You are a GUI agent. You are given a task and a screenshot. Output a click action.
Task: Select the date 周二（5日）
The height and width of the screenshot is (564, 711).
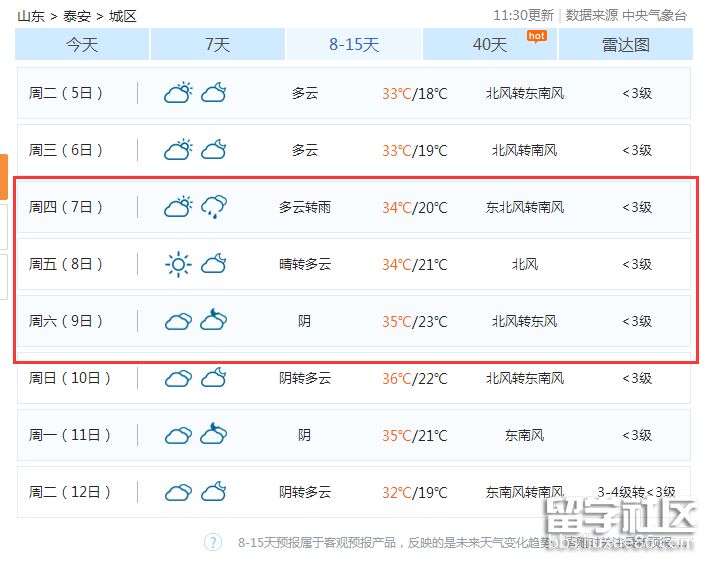point(66,93)
